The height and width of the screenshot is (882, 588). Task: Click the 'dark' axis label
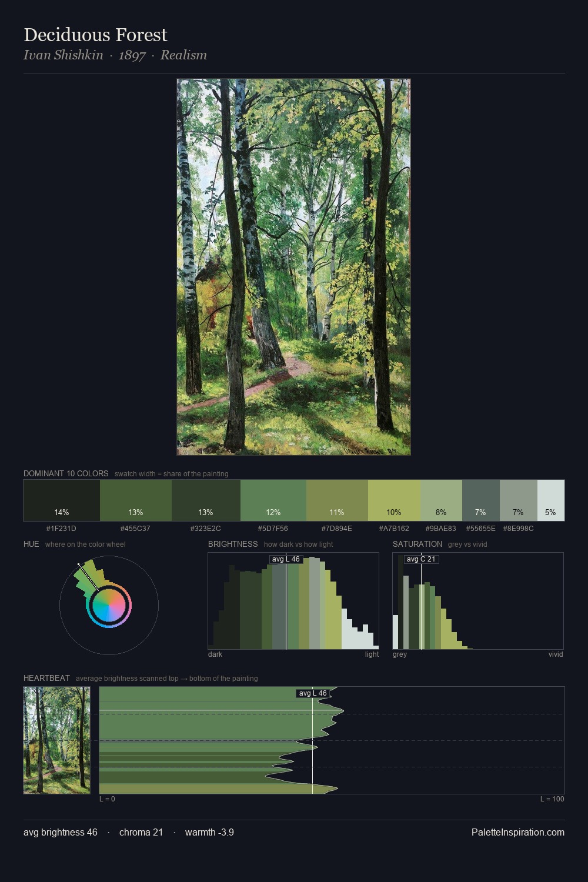(x=215, y=654)
